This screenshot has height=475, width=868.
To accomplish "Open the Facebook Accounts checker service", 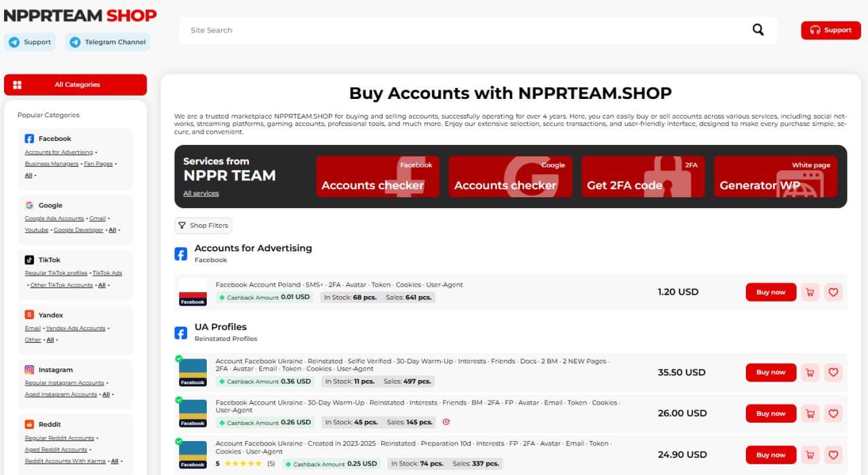I will pyautogui.click(x=378, y=176).
